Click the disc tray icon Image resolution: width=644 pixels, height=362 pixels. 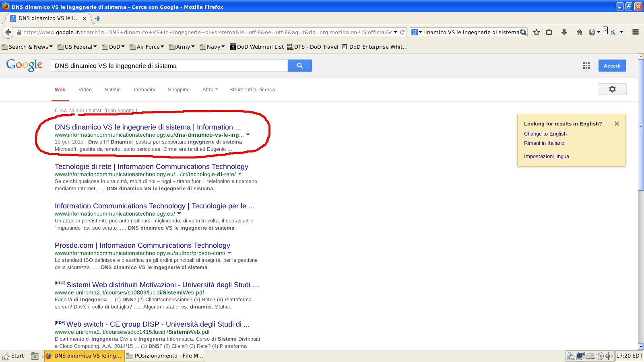[600, 356]
